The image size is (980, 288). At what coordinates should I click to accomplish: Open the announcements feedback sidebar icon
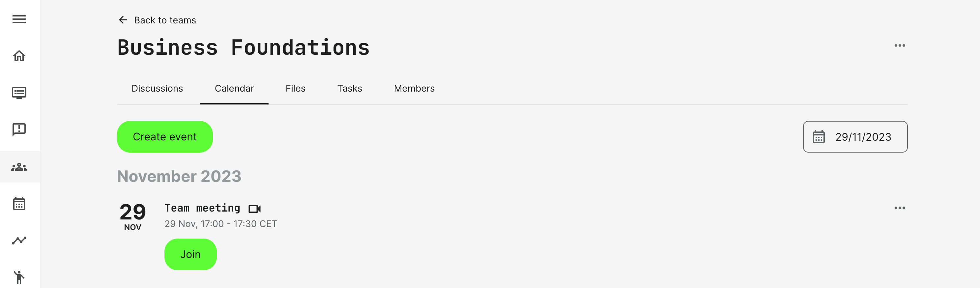click(x=19, y=130)
